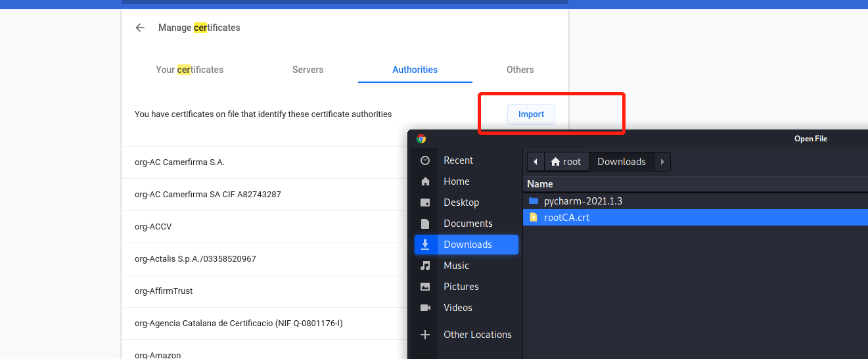Select the Recent clock icon in sidebar
Image resolution: width=868 pixels, height=359 pixels.
[x=425, y=160]
